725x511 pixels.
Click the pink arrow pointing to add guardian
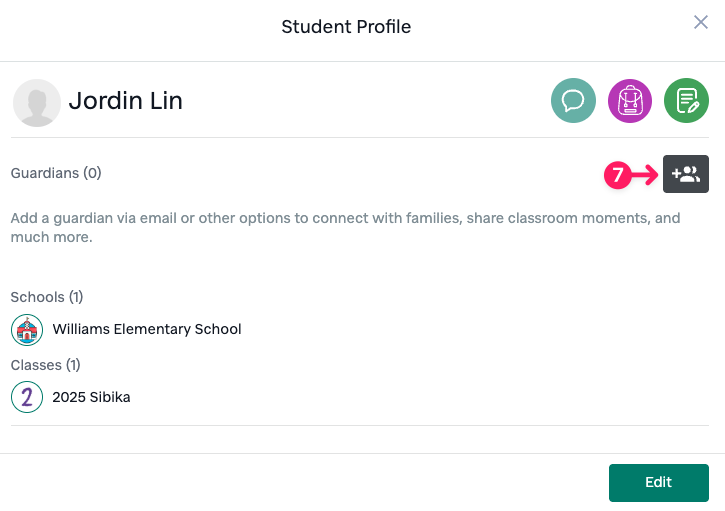[x=647, y=175]
